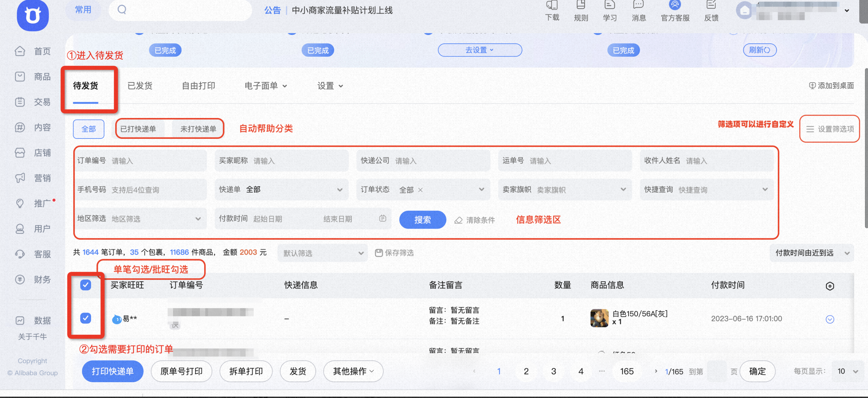The image size is (868, 398).
Task: Open 商品 products in sidebar
Action: pyautogui.click(x=33, y=77)
